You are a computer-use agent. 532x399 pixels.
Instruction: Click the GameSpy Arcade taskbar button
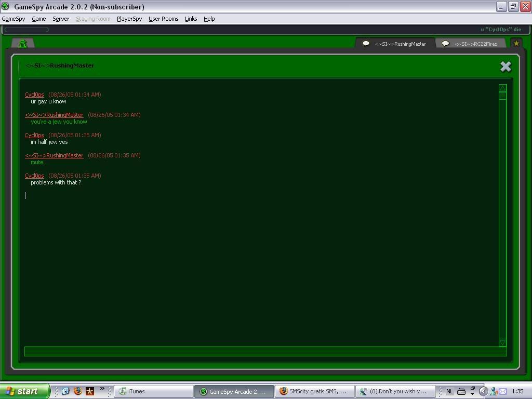(234, 391)
